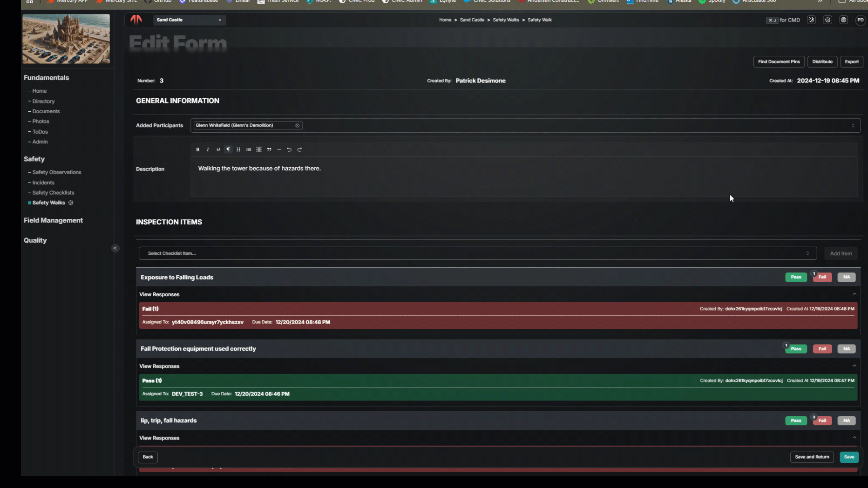This screenshot has height=488, width=868.
Task: Open the Select Checklist Item dropdown
Action: [477, 253]
